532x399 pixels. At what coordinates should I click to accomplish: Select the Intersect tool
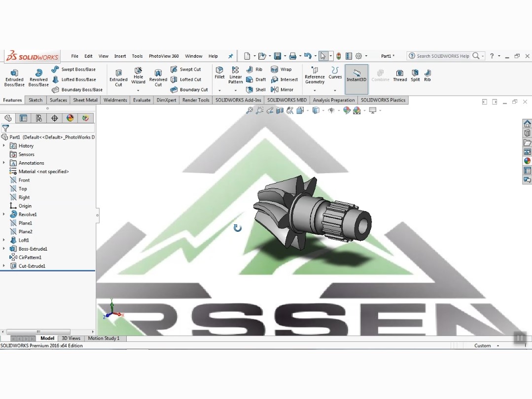pos(284,79)
